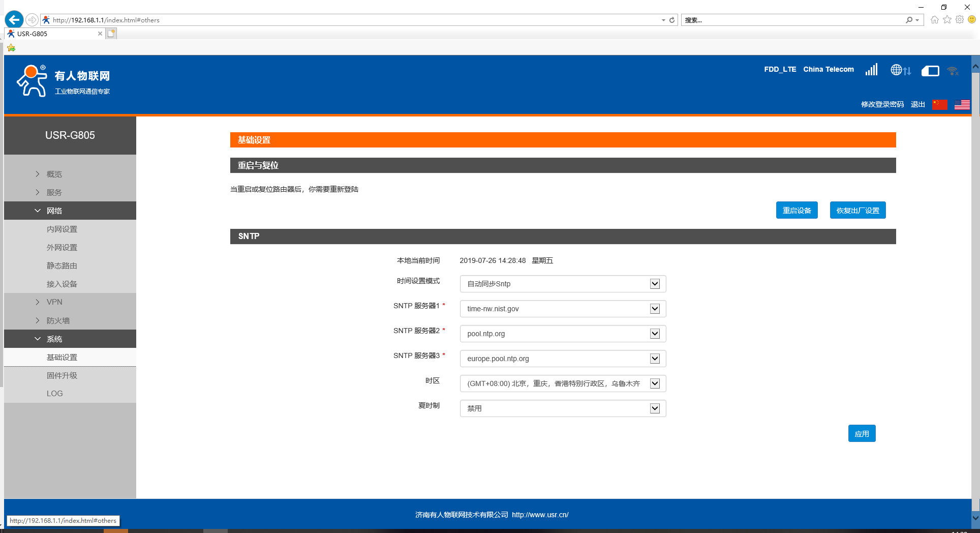
Task: Click the WiFi status icon in header
Action: (953, 71)
